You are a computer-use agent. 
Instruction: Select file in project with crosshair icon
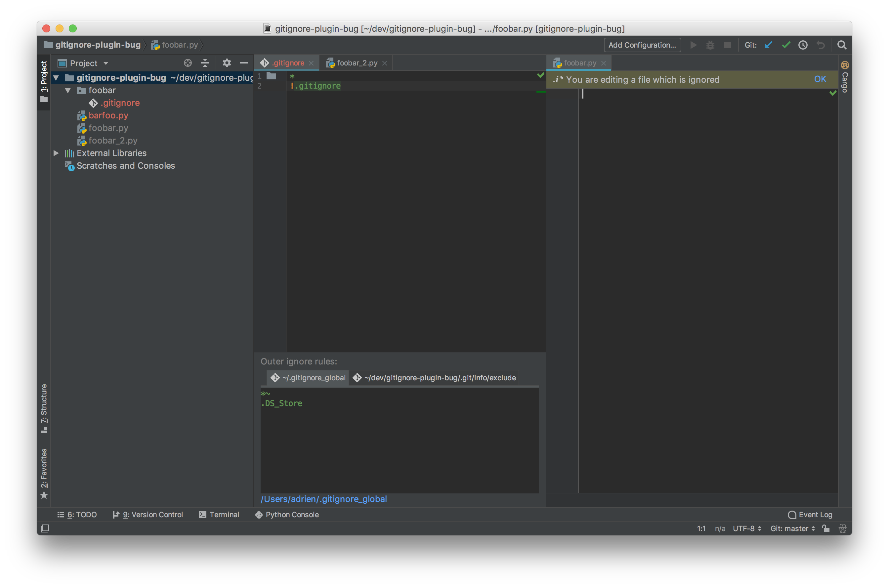point(188,63)
